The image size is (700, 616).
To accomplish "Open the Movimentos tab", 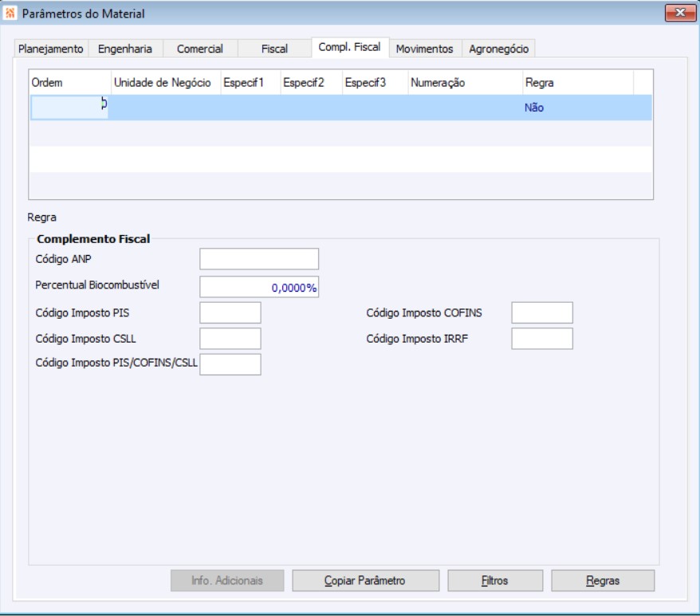I will 425,49.
